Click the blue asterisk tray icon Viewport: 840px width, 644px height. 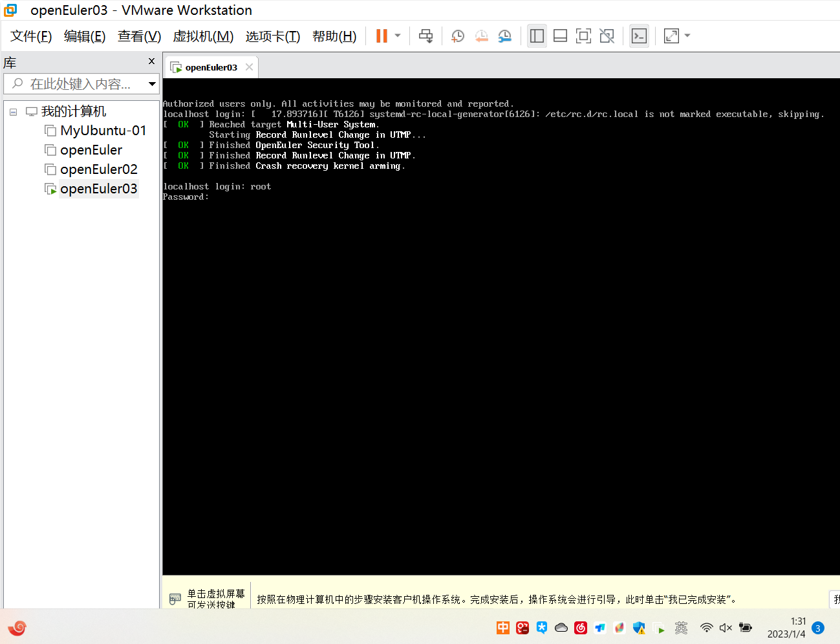(x=542, y=627)
